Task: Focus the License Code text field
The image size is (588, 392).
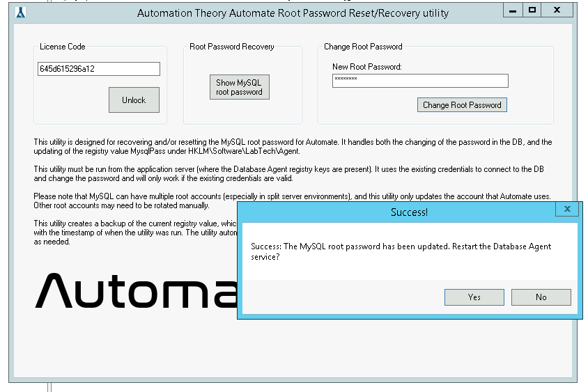Action: [98, 69]
